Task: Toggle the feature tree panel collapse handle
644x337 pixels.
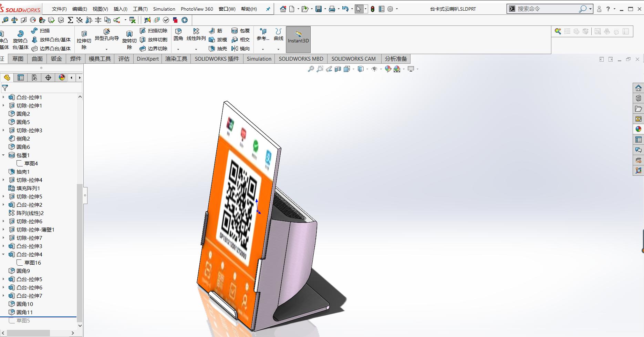Action: pyautogui.click(x=85, y=195)
